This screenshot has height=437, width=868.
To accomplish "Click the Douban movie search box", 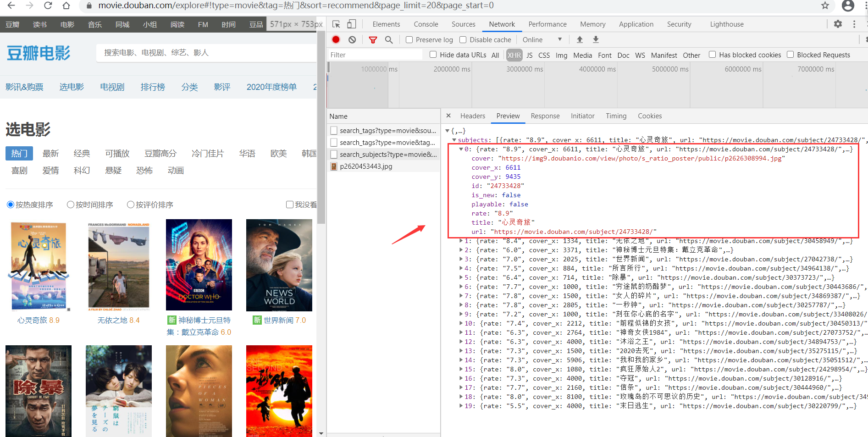I will pyautogui.click(x=206, y=53).
